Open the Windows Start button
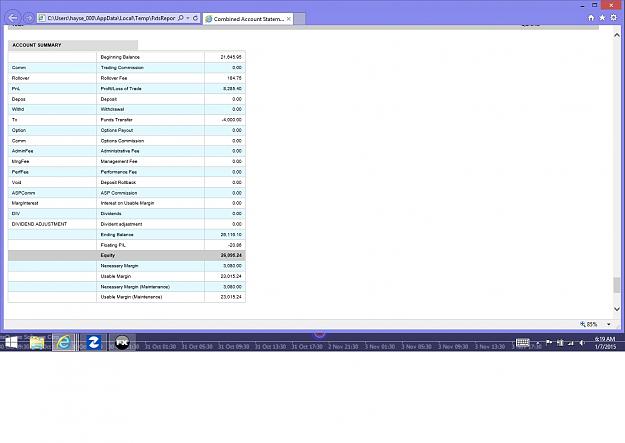This screenshot has width=625, height=443. 11,343
